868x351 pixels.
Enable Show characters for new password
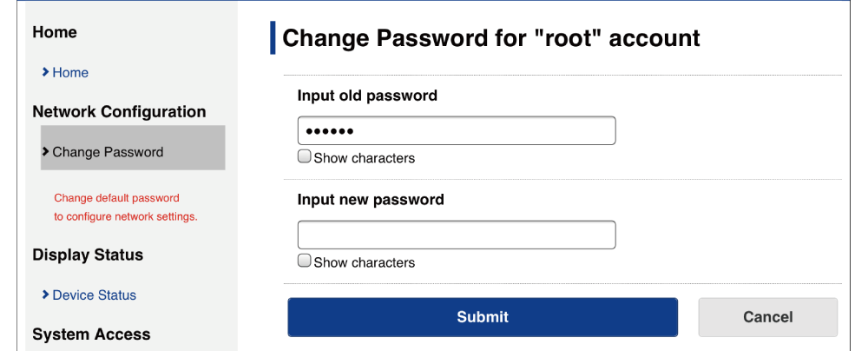click(x=305, y=262)
